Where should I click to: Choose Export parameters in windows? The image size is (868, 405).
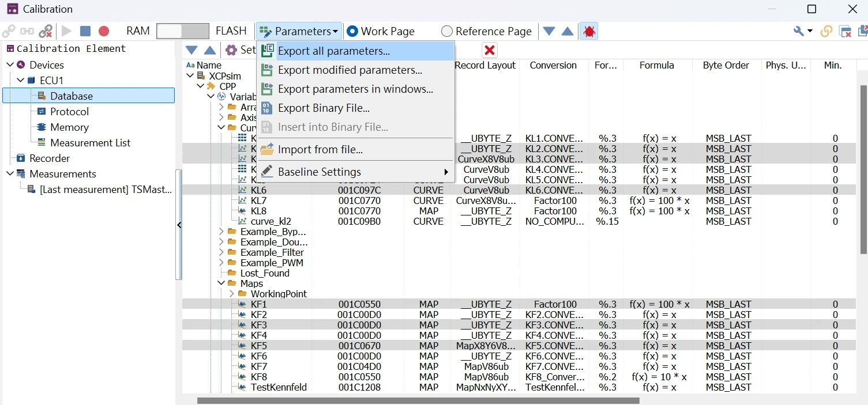356,89
